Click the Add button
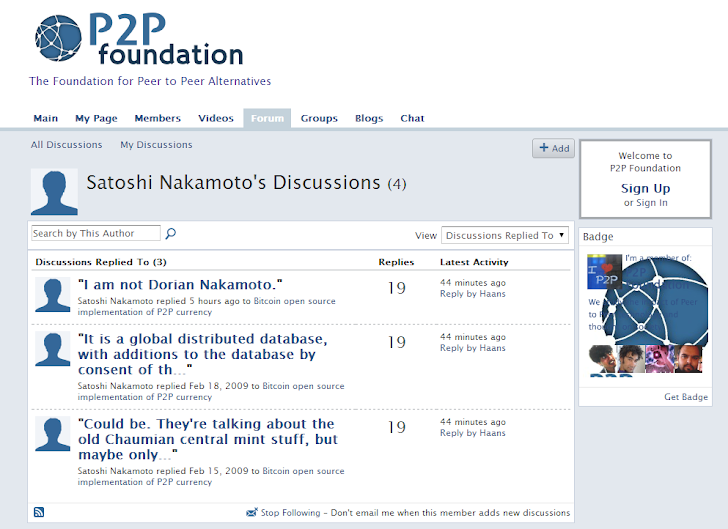Viewport: 728px width, 529px height. pyautogui.click(x=553, y=148)
